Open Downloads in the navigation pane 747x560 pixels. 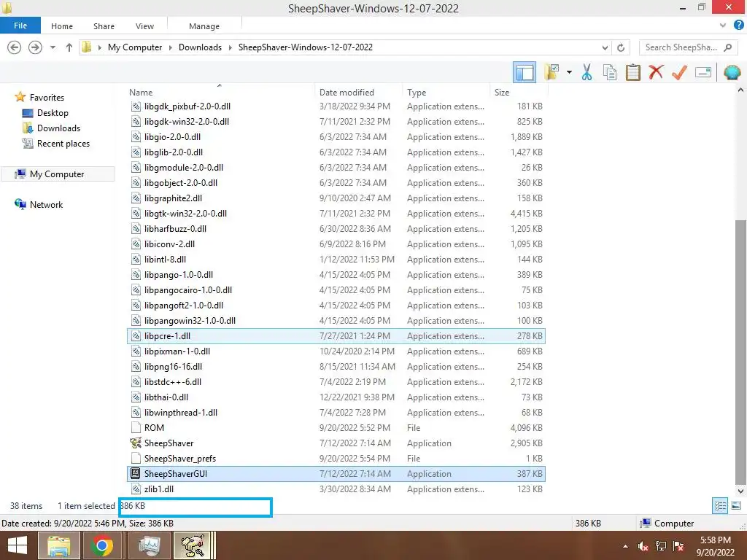(58, 128)
